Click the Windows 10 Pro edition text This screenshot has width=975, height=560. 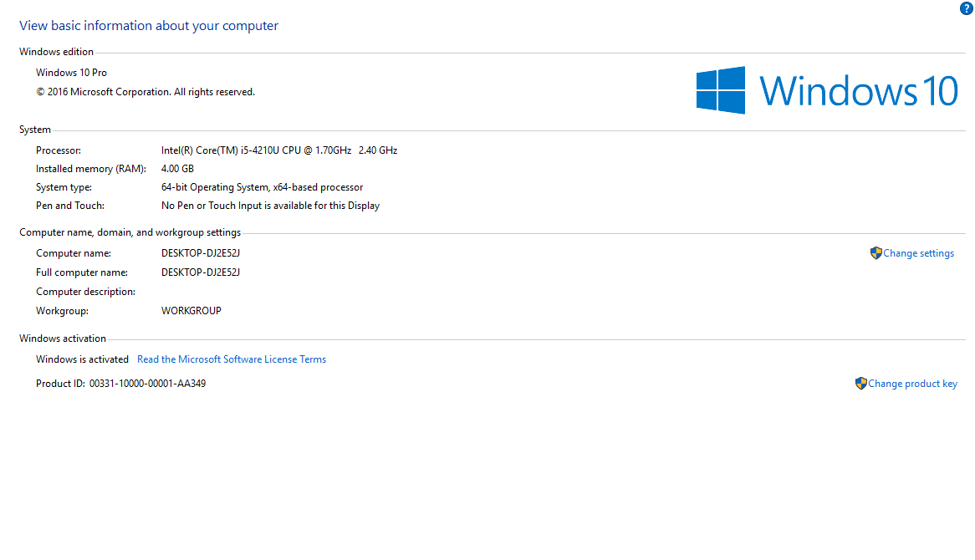coord(72,73)
